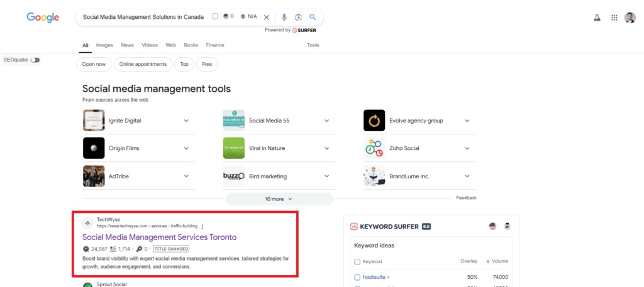Screen dimensions: 644x287
Task: Click the magnifying glass search button
Action: [x=313, y=17]
